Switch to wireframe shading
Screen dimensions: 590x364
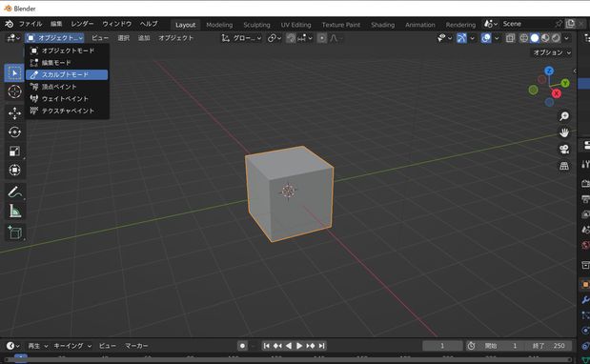click(x=524, y=38)
